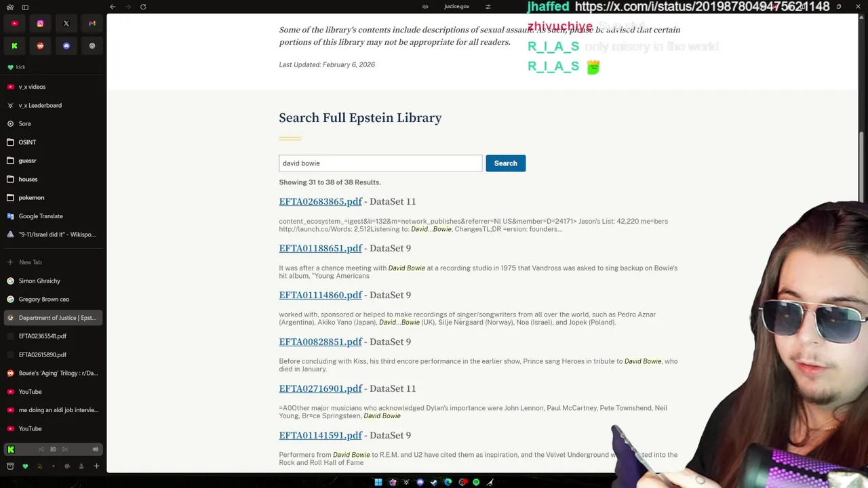
Task: Switch to Bowie's 'Aging' Trilogy tab
Action: (53, 373)
